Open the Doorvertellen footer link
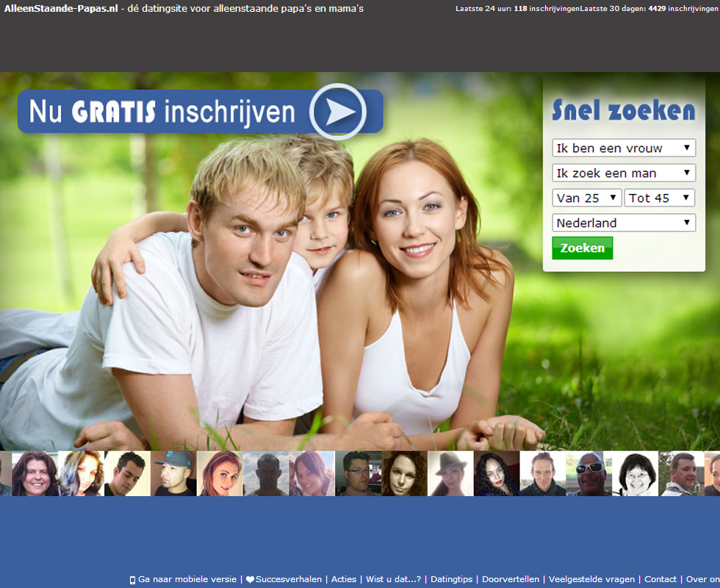This screenshot has height=588, width=720. (511, 579)
